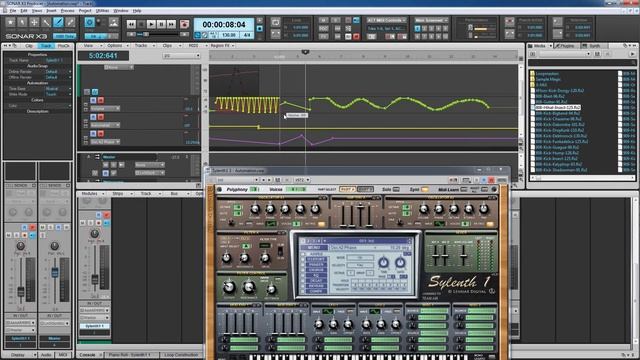The height and width of the screenshot is (360, 640).
Task: Open the Mix Recall scene dropdown
Action: point(431,20)
